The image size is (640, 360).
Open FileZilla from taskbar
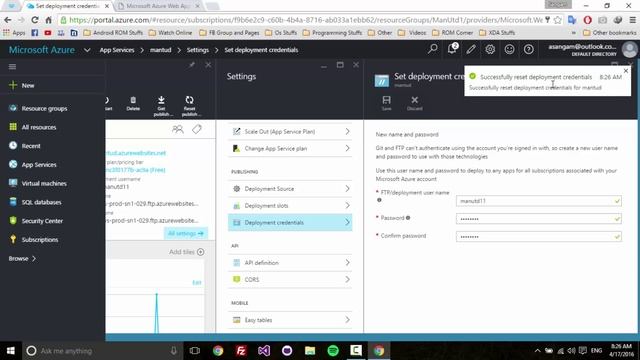pos(241,351)
